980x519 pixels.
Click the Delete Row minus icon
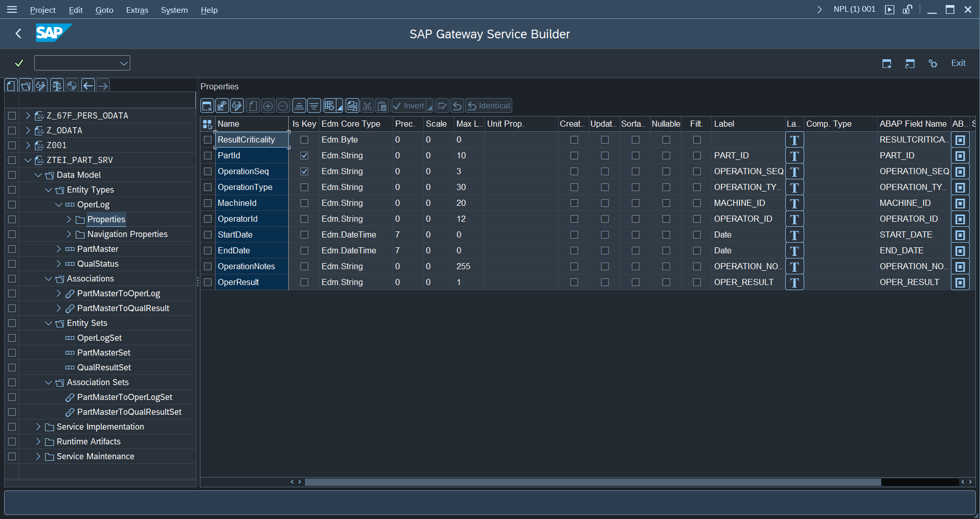[x=283, y=106]
